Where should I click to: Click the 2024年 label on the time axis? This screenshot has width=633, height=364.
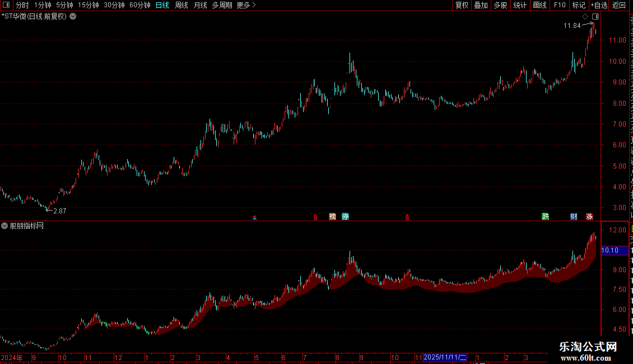click(x=12, y=357)
